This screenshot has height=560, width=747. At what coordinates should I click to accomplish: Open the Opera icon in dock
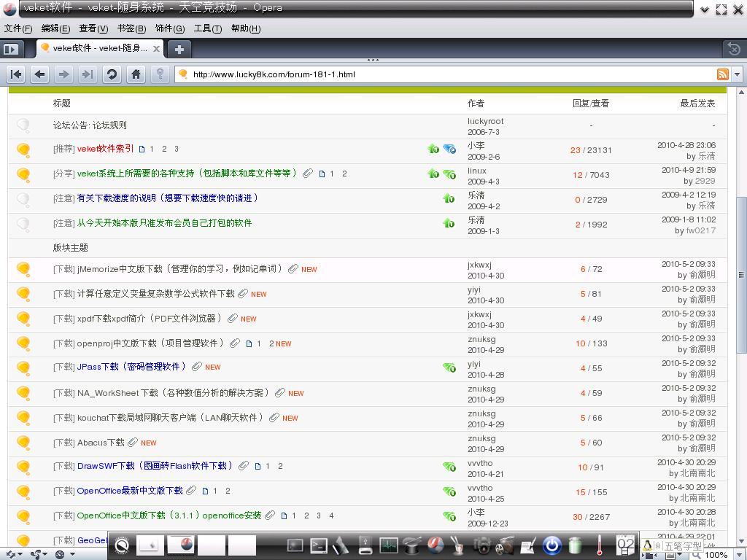pos(436,545)
